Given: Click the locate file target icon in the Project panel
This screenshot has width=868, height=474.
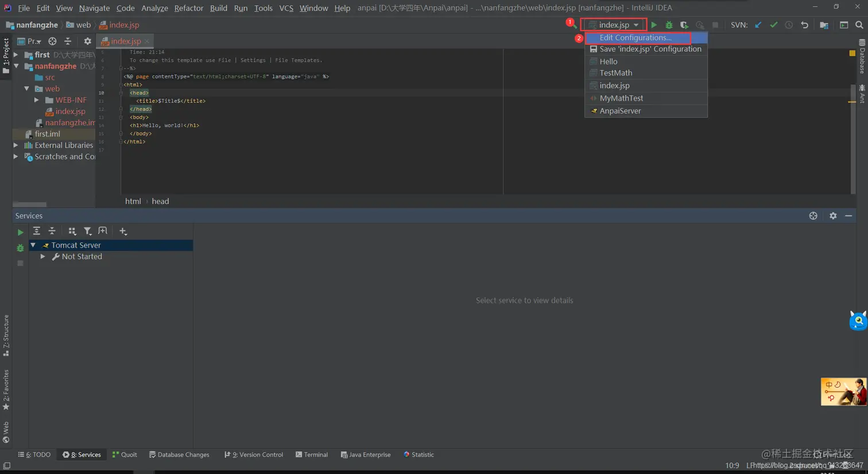Looking at the screenshot, I should pos(52,41).
